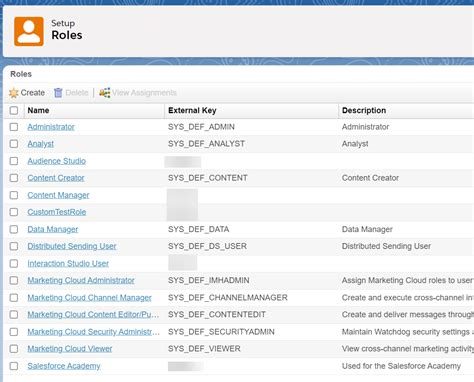Click the Create star icon
This screenshot has height=382, width=474.
(14, 93)
